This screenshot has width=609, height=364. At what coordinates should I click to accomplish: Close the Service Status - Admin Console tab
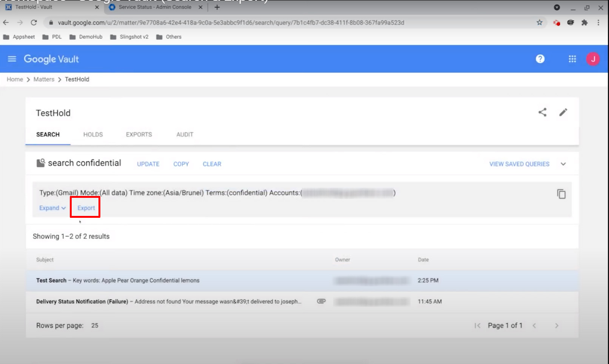(200, 7)
